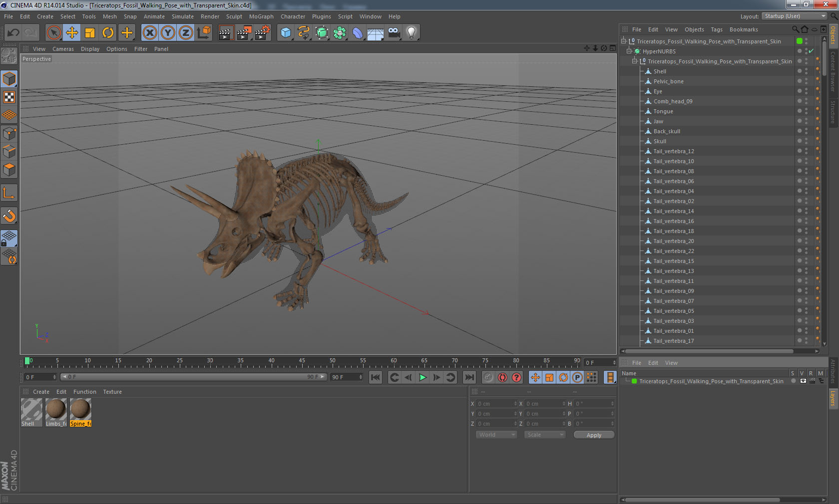This screenshot has height=504, width=839.
Task: Toggle Z axis lock
Action: pyautogui.click(x=186, y=33)
